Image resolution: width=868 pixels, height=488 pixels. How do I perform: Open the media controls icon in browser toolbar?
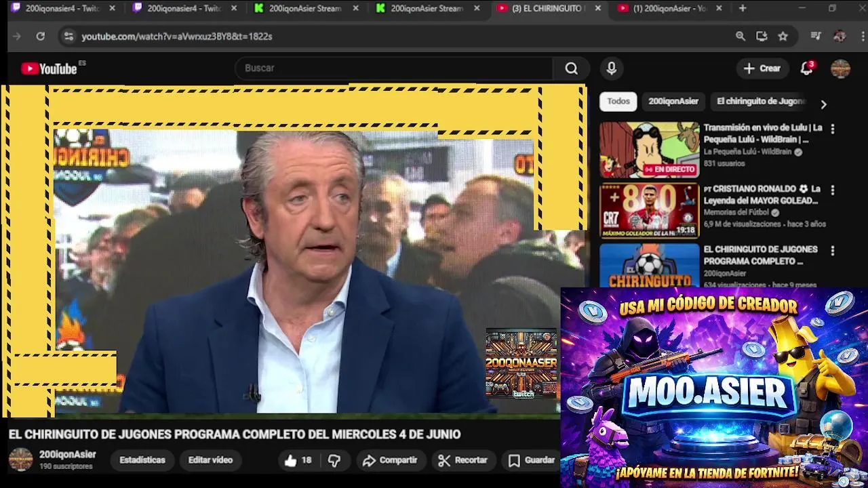point(816,36)
